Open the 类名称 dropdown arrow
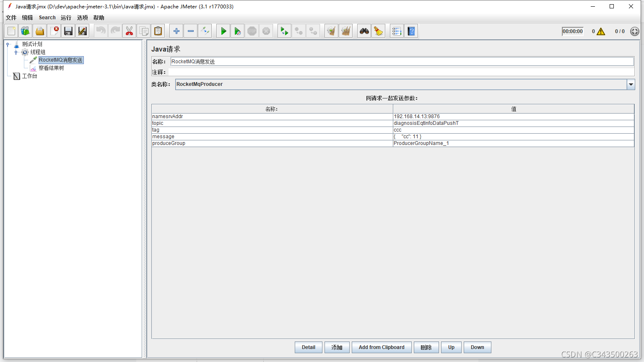644x362 pixels. [x=631, y=84]
